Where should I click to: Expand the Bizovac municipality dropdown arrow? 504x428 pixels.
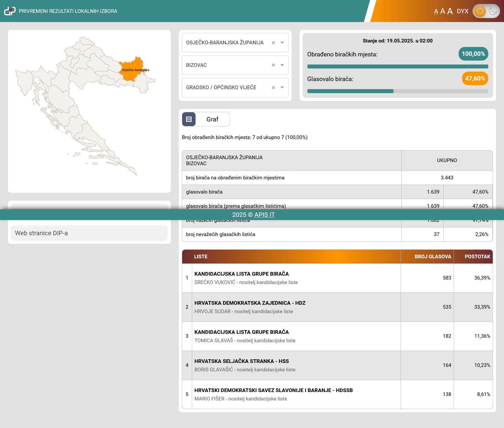coord(282,65)
